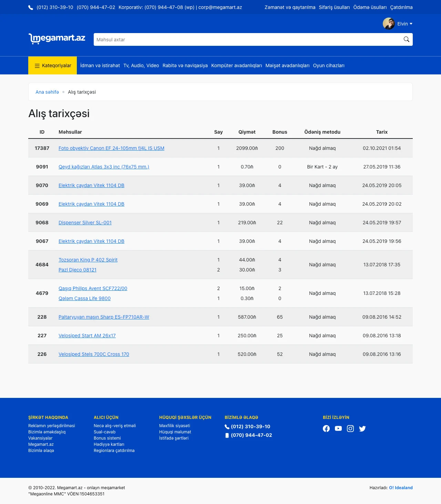Open Megamart.az footer link
Screen dimensions: 441x504
click(x=41, y=444)
